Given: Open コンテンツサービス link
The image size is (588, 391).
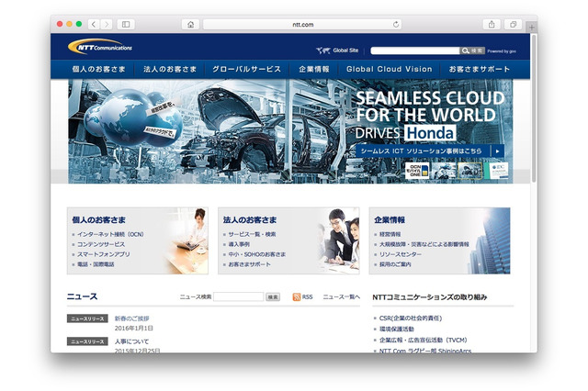Looking at the screenshot, I should [101, 244].
